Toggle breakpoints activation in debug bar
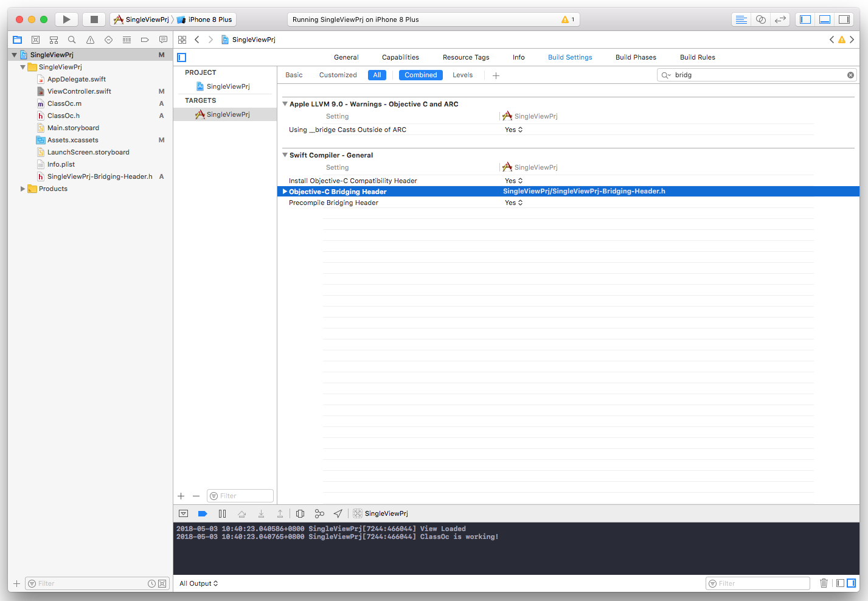The width and height of the screenshot is (868, 601). (203, 513)
